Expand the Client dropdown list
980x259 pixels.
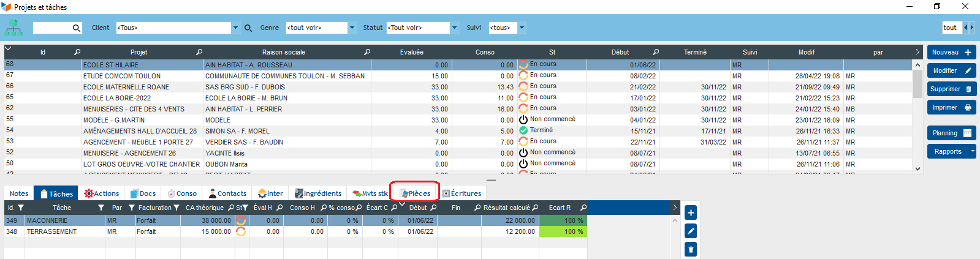[235, 28]
